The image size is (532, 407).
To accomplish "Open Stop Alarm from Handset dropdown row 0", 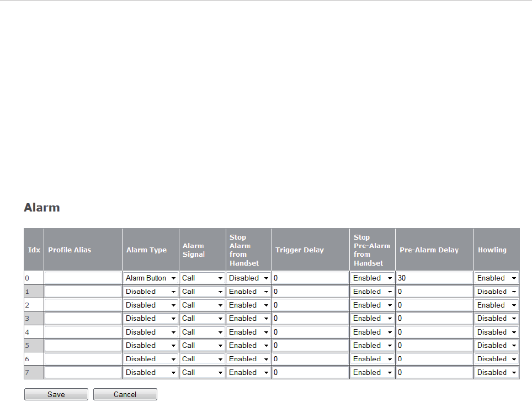I will click(x=249, y=278).
